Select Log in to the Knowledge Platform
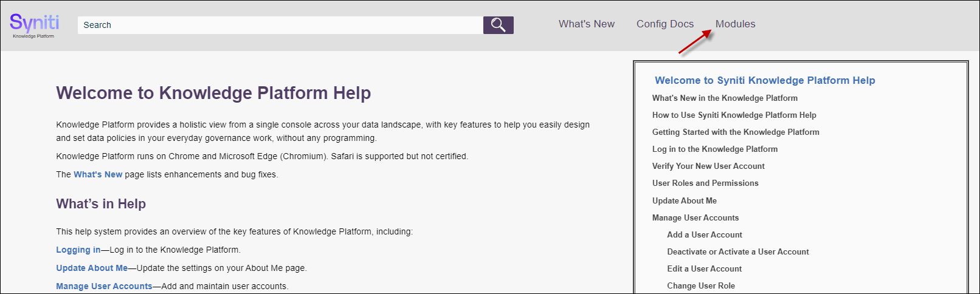The image size is (980, 294). pyautogui.click(x=715, y=149)
